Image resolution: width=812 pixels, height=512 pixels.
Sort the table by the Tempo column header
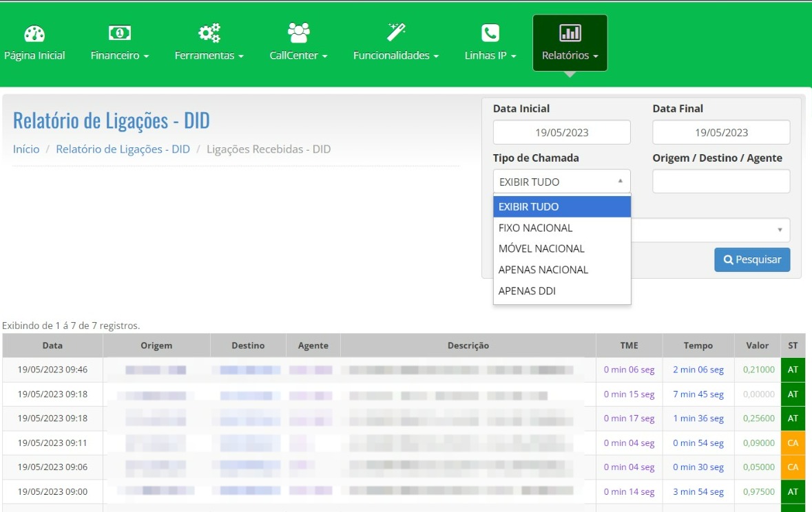click(698, 345)
